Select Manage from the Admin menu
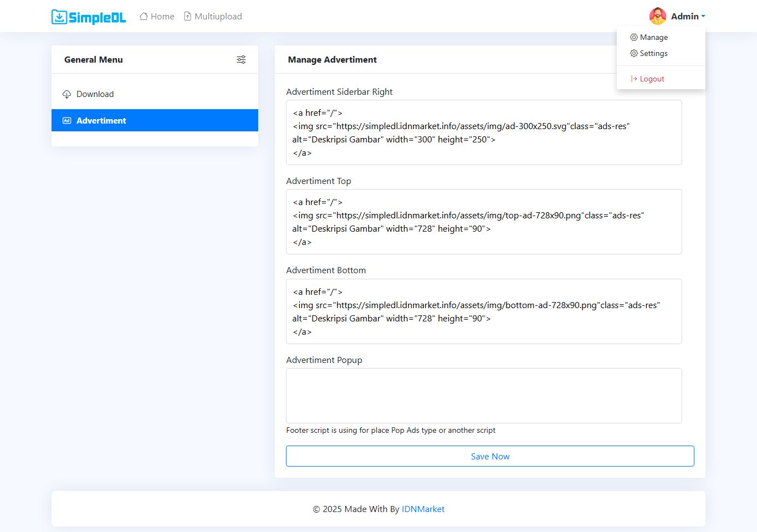 [653, 37]
